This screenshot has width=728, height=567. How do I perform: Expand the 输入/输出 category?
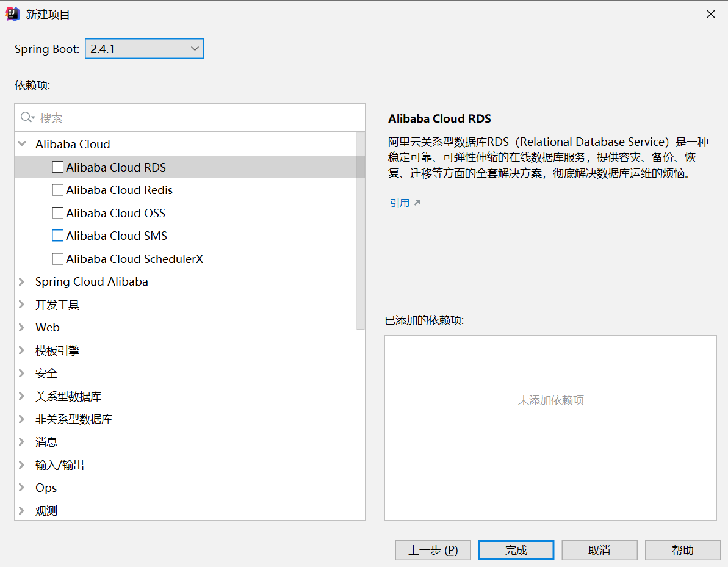22,465
